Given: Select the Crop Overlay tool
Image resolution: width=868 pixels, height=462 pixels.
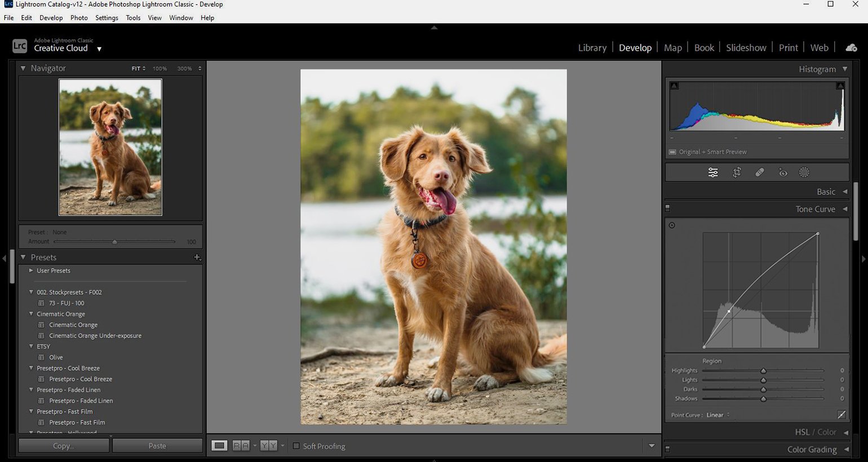Looking at the screenshot, I should coord(737,173).
